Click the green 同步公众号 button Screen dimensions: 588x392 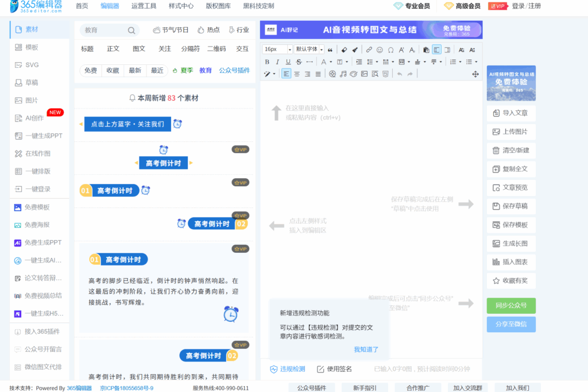click(511, 306)
